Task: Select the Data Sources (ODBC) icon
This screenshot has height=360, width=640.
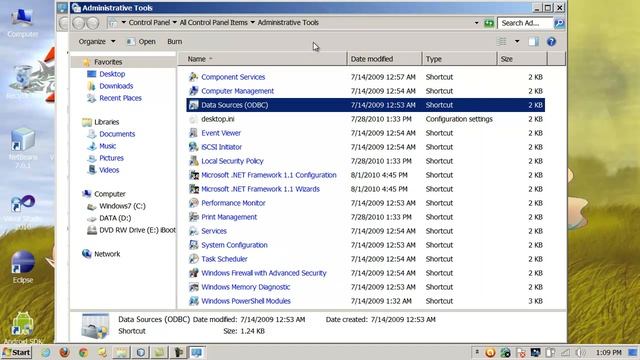Action: [193, 105]
